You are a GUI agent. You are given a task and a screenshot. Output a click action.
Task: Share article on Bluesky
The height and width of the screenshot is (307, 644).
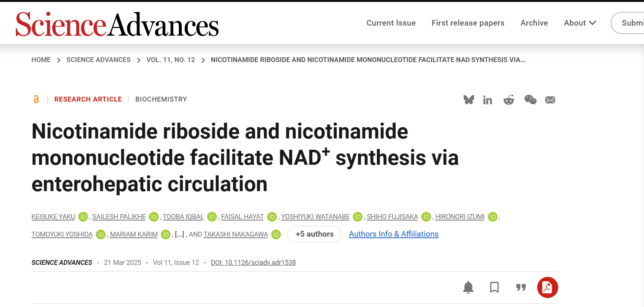(x=468, y=100)
